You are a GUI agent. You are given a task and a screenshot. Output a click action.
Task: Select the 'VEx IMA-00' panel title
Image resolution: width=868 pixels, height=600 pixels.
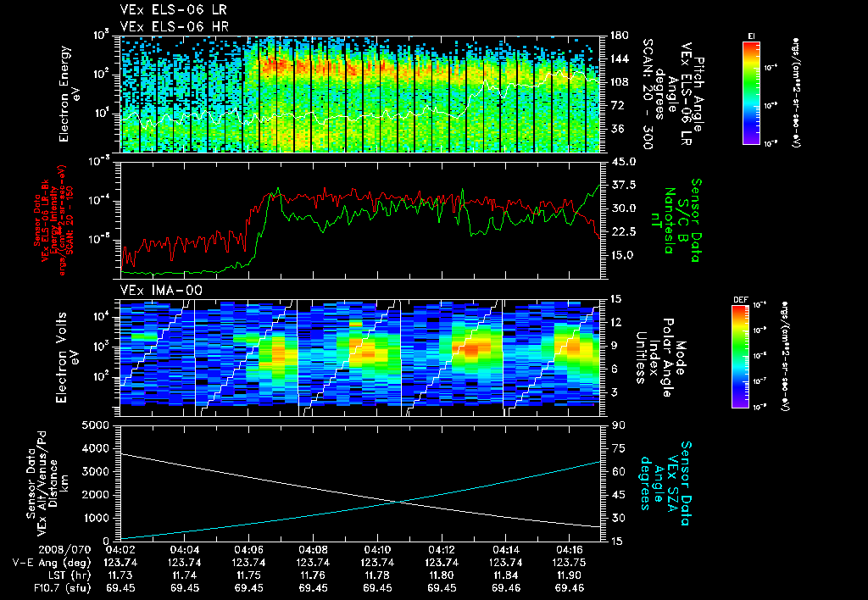[161, 290]
